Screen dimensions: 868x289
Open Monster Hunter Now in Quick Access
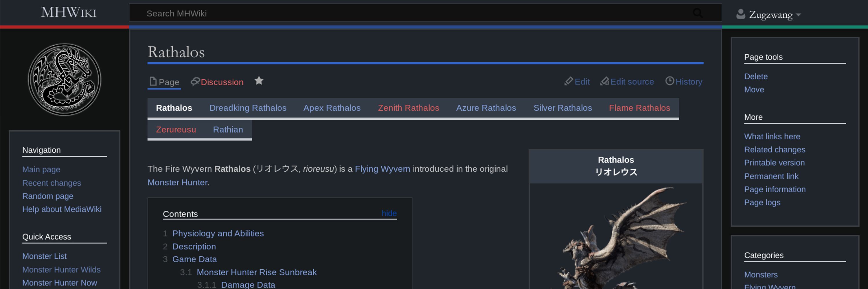(60, 283)
